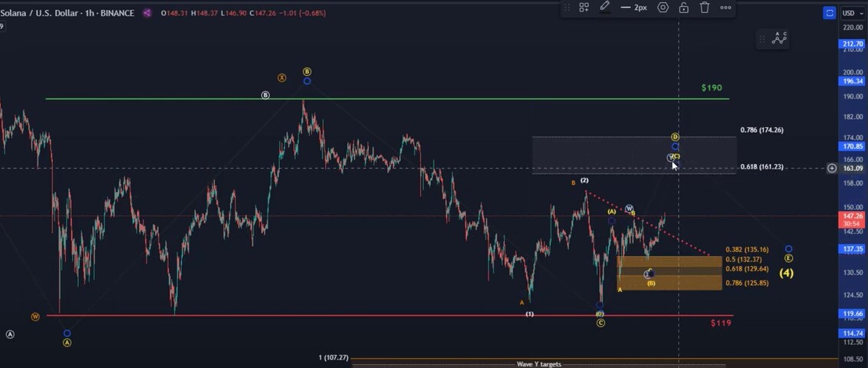Grab the favorites toolbar drag handle
This screenshot has height=368, width=868.
point(761,39)
